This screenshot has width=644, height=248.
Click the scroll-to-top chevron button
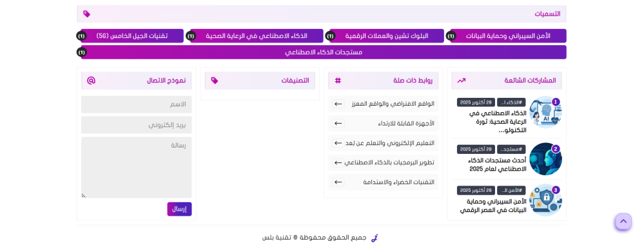click(623, 222)
